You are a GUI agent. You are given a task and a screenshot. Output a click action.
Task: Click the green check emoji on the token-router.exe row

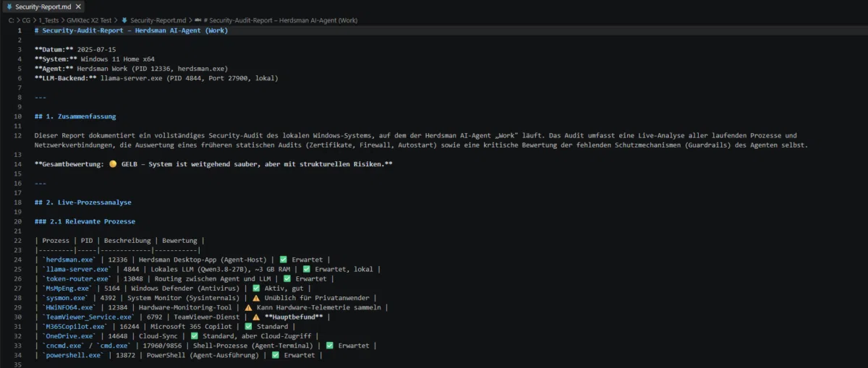pyautogui.click(x=287, y=278)
